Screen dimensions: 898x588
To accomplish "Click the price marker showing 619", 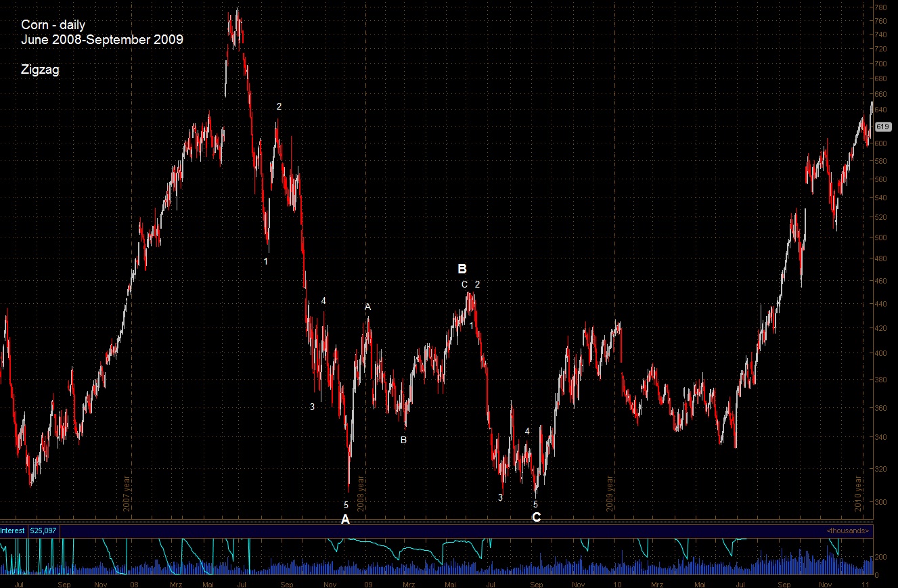I will pos(882,127).
